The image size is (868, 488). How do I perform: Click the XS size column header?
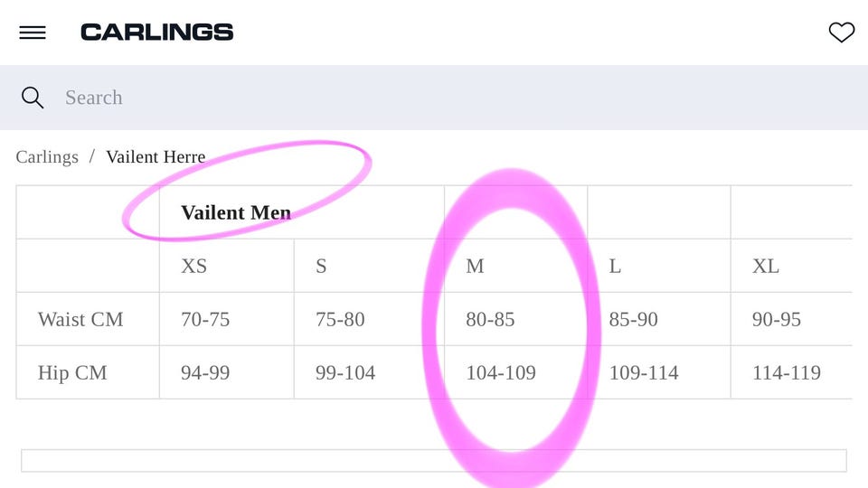pos(193,266)
